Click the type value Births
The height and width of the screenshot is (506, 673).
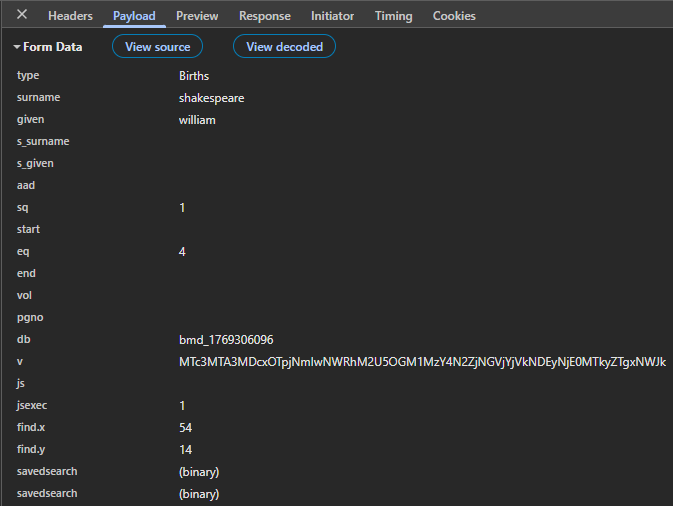[x=194, y=76]
